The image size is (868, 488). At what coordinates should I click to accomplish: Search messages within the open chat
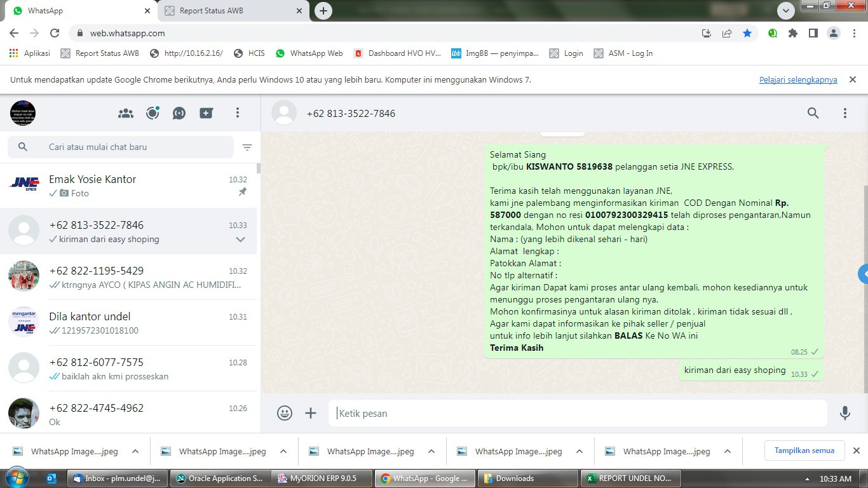coord(813,113)
